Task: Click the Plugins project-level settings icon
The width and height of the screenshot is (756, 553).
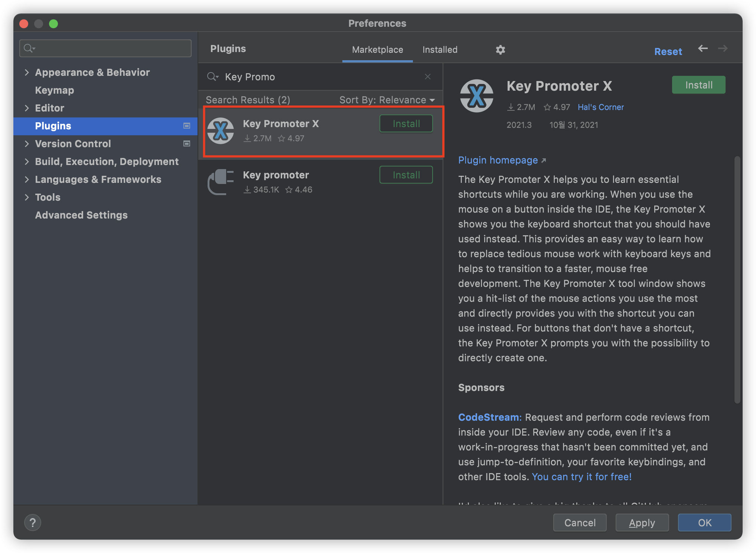Action: [187, 126]
